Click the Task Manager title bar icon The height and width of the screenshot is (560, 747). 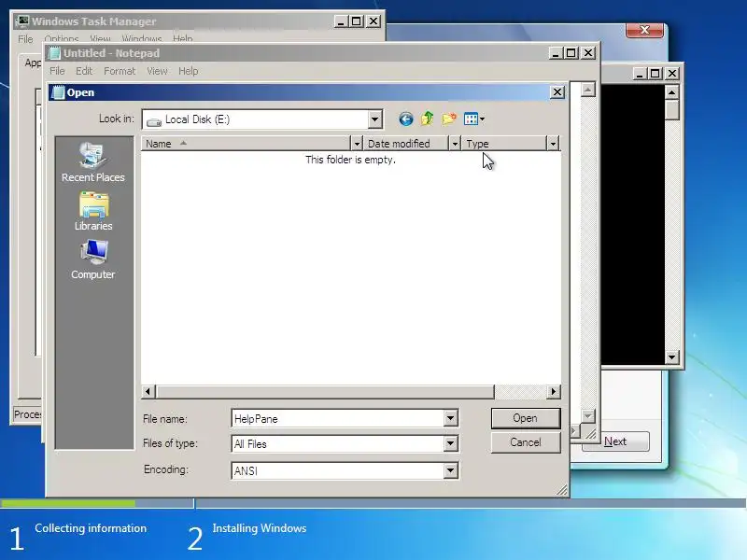(22, 21)
